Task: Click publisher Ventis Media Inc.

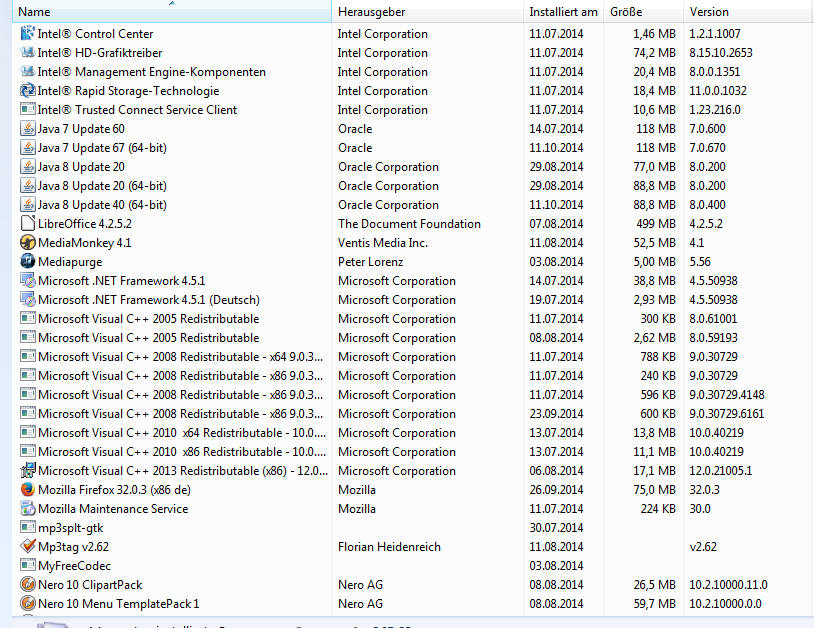Action: pyautogui.click(x=383, y=243)
